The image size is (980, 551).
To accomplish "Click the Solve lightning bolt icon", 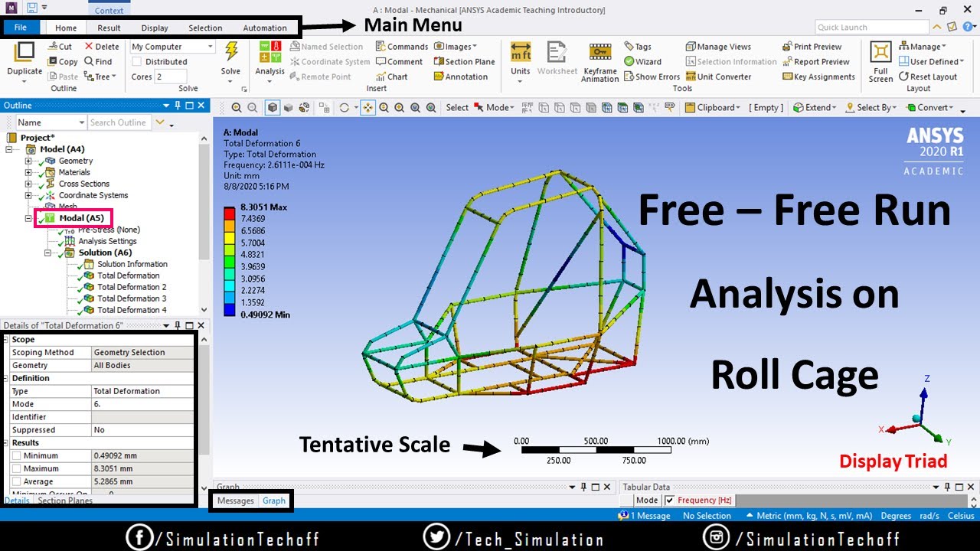I will click(230, 51).
